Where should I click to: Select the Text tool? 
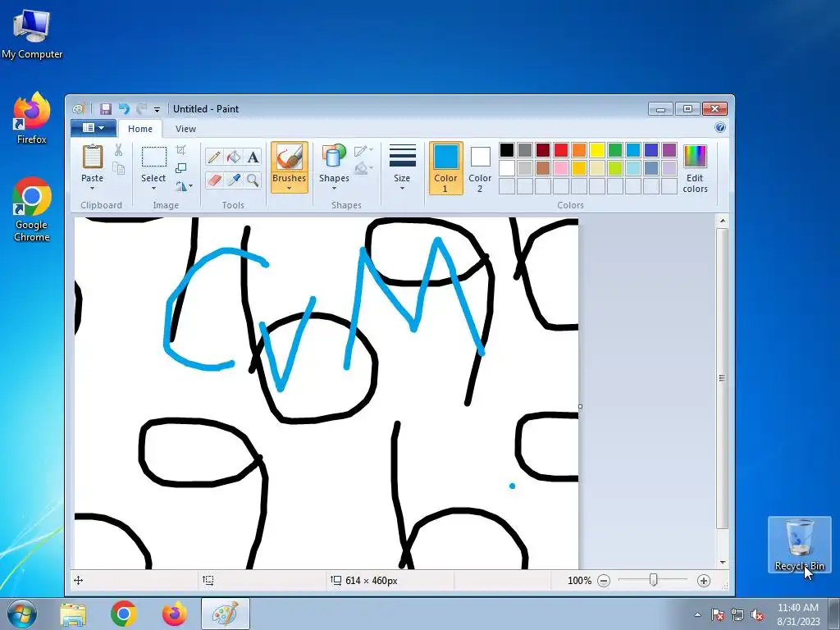pos(253,157)
